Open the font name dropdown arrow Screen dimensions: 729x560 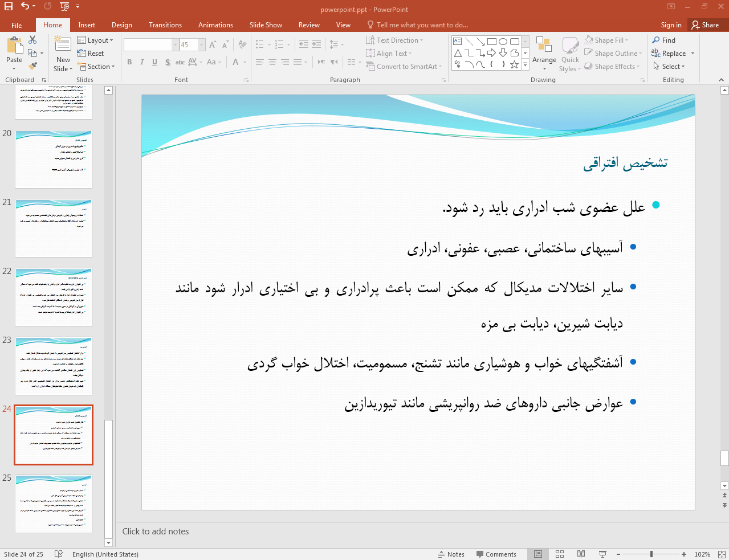click(x=175, y=44)
